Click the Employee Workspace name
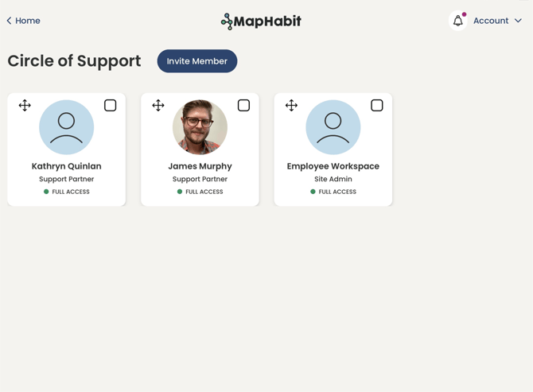 [x=333, y=166]
